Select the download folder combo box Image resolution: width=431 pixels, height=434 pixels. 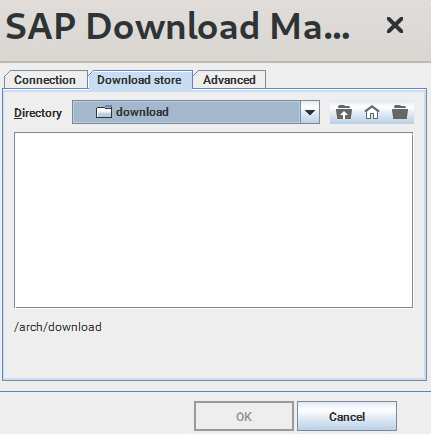[x=196, y=112]
